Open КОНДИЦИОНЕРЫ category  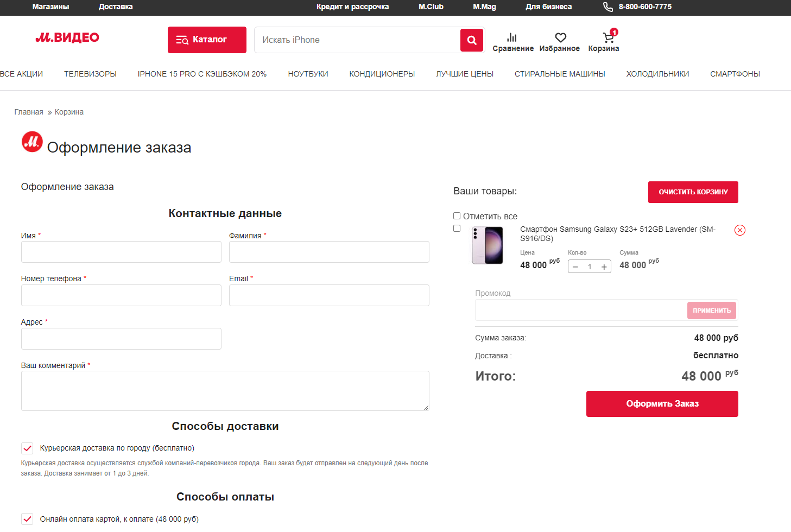[382, 74]
